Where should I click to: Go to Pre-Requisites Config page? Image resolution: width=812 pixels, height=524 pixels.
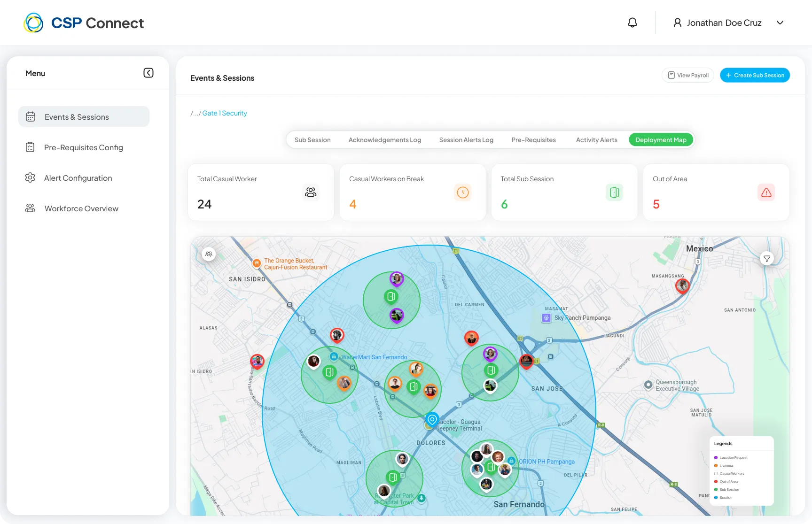pyautogui.click(x=84, y=147)
